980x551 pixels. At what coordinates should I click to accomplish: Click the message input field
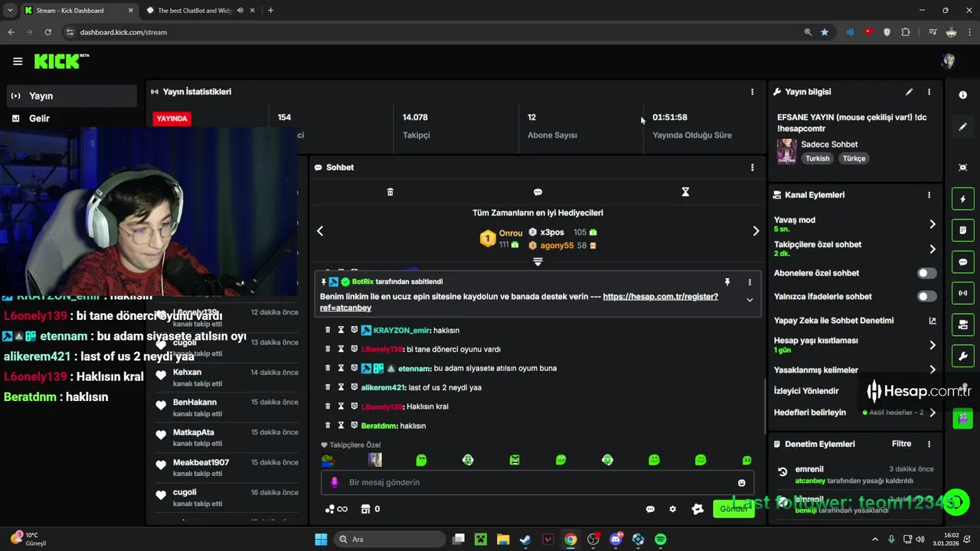click(537, 483)
